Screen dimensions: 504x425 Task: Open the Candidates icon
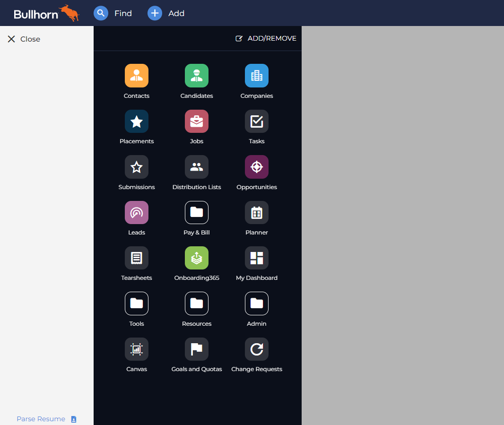point(196,76)
